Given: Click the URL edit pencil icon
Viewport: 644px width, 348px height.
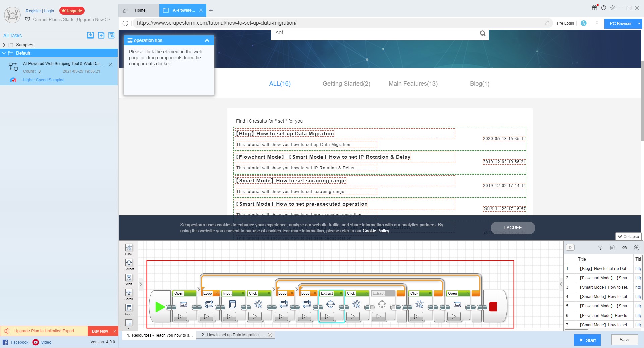Looking at the screenshot, I should pyautogui.click(x=547, y=23).
